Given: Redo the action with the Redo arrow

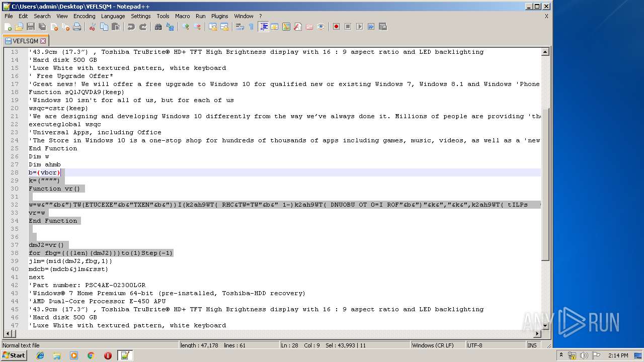Looking at the screenshot, I should tap(143, 27).
